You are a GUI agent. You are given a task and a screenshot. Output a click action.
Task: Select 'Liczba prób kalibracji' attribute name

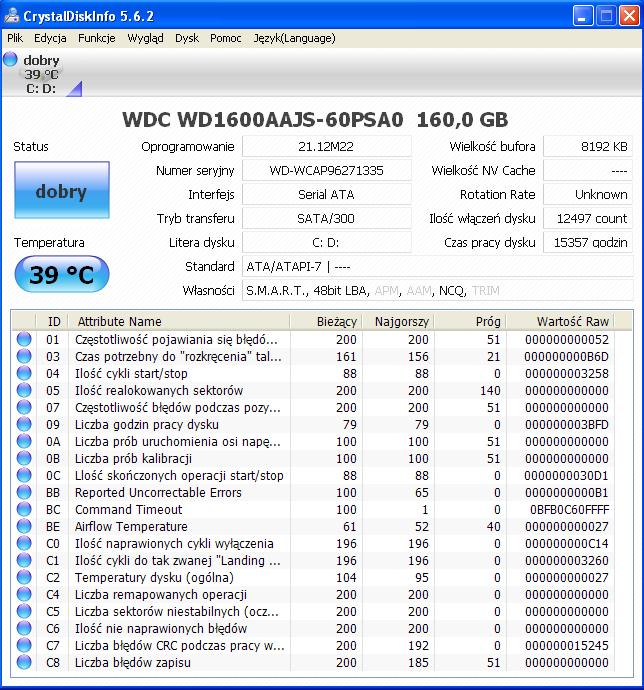tap(133, 458)
